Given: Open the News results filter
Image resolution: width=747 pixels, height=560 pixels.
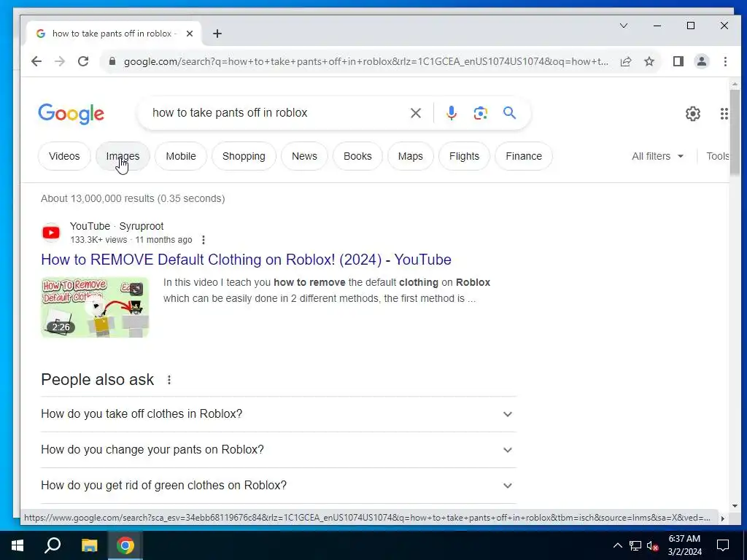Looking at the screenshot, I should (304, 156).
